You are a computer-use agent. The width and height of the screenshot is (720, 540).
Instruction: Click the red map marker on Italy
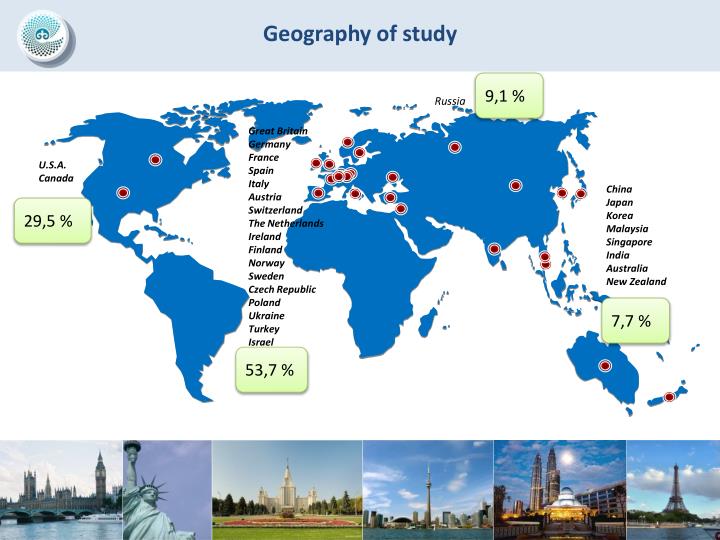355,194
